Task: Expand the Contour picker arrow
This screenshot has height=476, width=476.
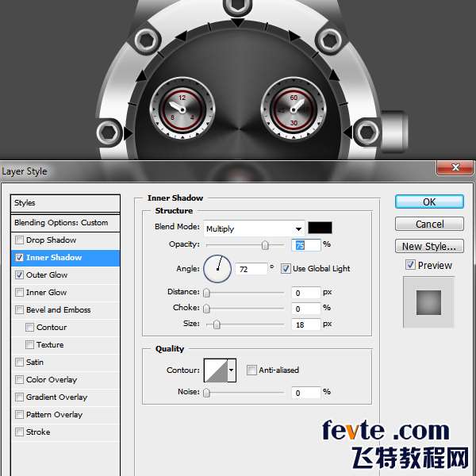Action: point(232,370)
